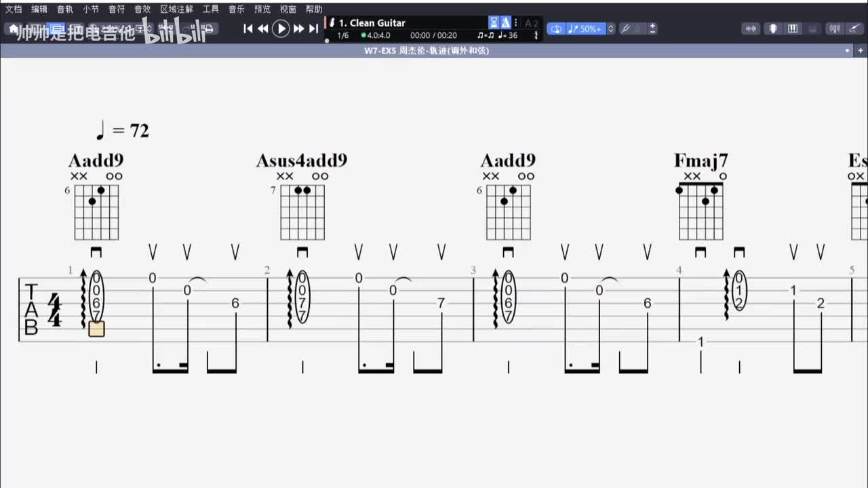Open the 音符 menu
The width and height of the screenshot is (868, 488).
[117, 9]
